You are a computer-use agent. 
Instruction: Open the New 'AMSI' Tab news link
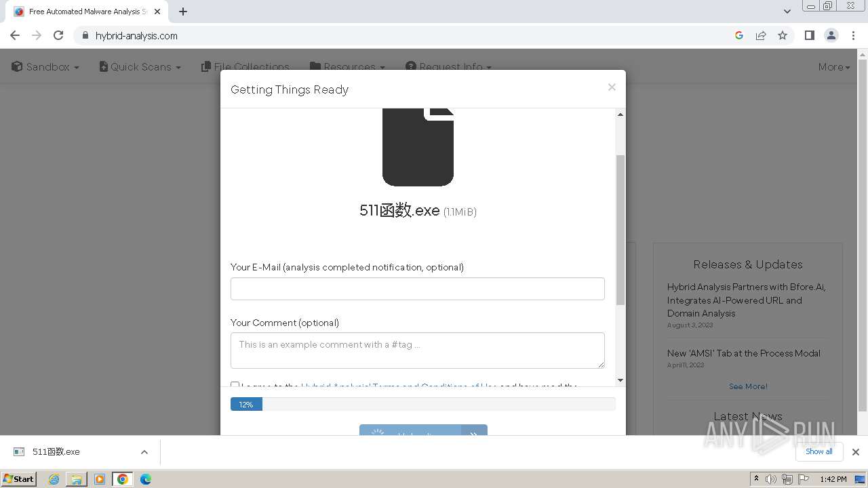744,353
